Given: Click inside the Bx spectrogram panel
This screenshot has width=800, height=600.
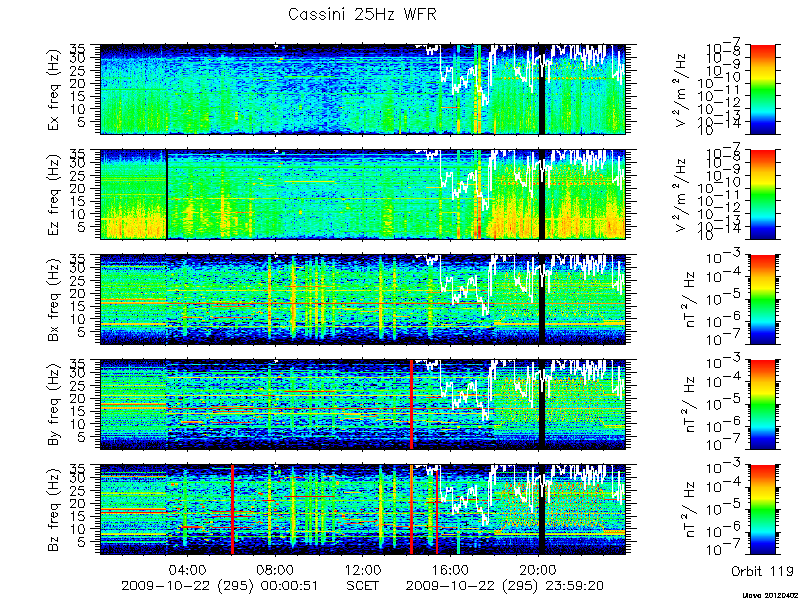Looking at the screenshot, I should tap(362, 299).
